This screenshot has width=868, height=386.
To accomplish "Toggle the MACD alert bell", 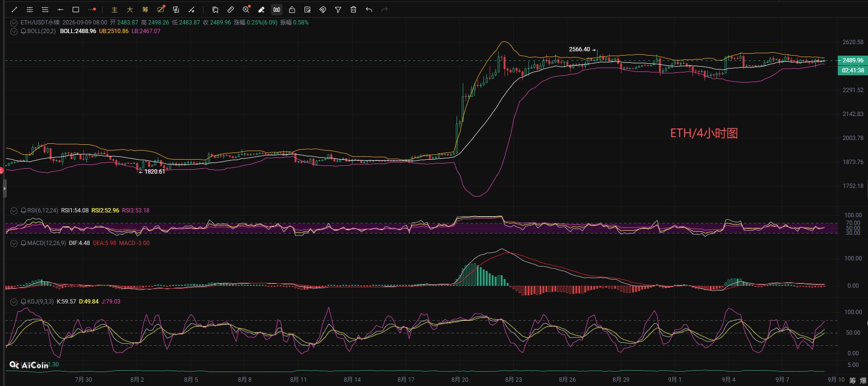I will (23, 243).
